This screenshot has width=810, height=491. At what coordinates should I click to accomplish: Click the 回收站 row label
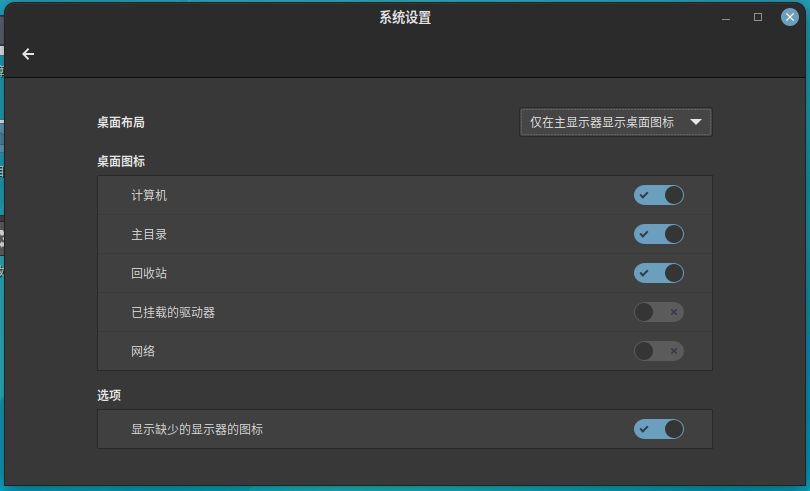pos(149,273)
